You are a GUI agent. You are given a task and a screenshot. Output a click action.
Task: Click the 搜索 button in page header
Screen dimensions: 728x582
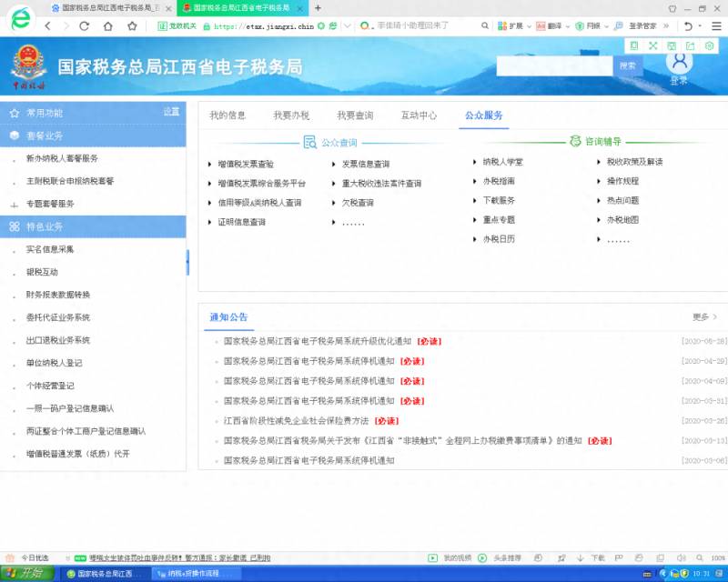(x=628, y=65)
